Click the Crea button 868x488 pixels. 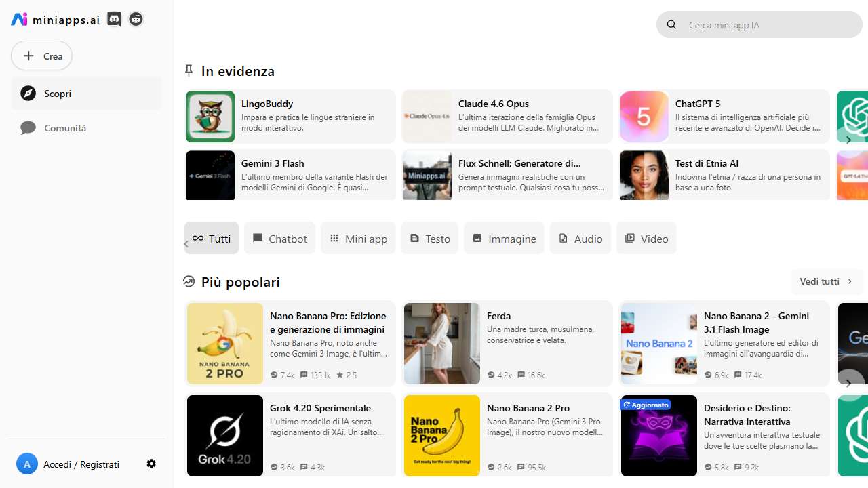(42, 56)
